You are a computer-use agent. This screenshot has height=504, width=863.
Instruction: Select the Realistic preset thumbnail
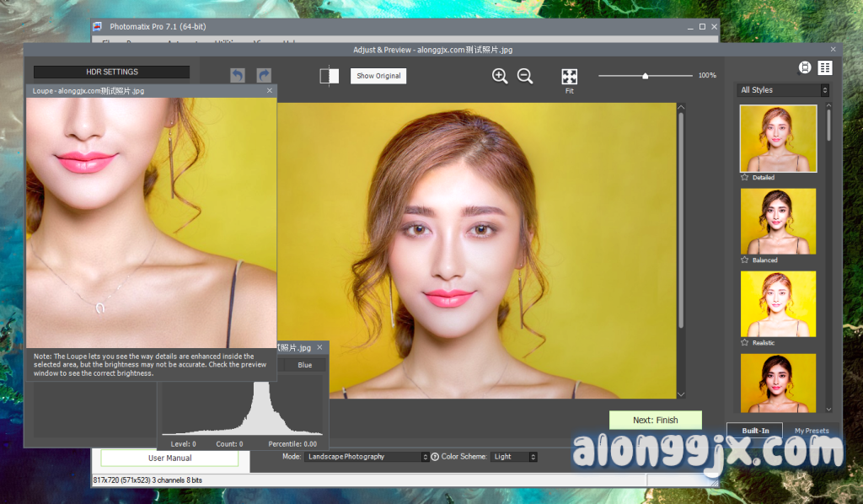coord(778,303)
